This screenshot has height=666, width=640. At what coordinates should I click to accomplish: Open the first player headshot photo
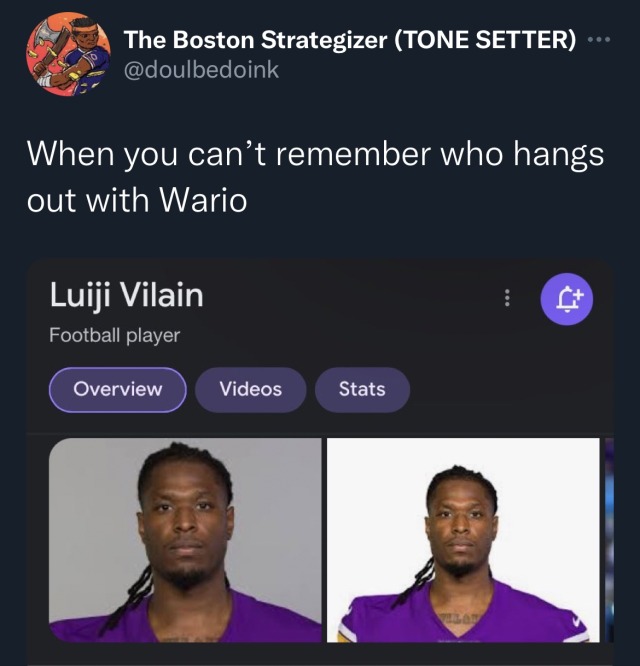185,540
